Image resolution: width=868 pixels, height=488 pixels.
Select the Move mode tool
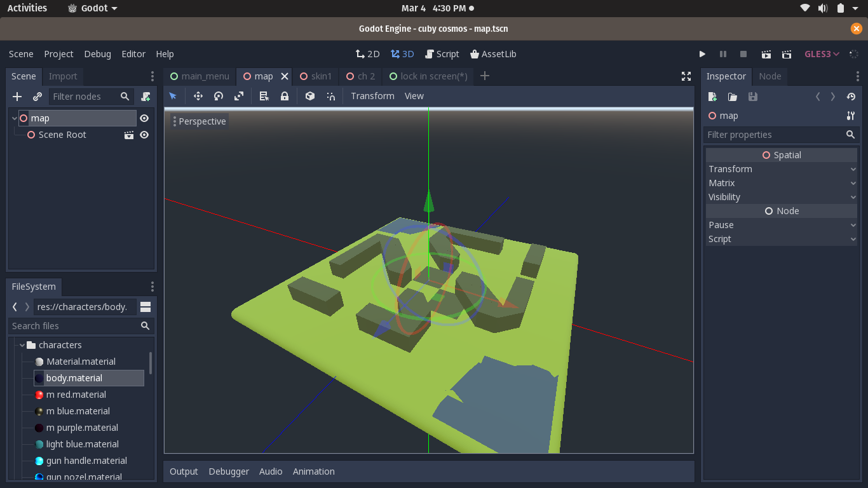pos(198,96)
